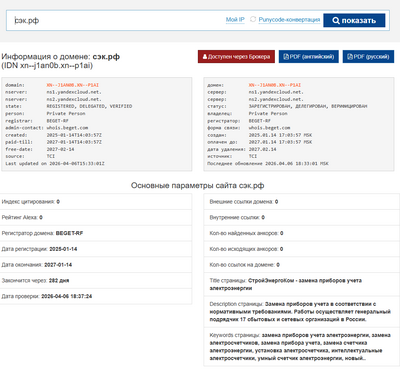Click the Punycode refresh arrows icon
The height and width of the screenshot is (372, 400).
pos(253,19)
